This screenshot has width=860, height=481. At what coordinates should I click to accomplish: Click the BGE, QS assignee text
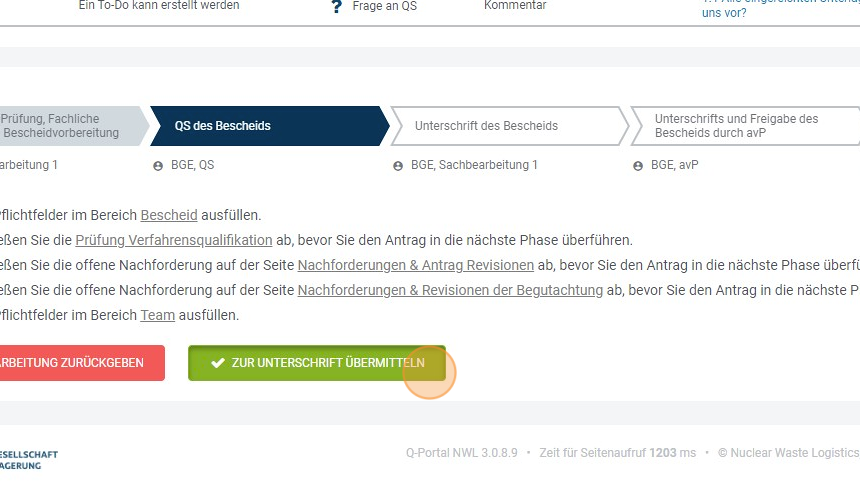click(x=193, y=165)
